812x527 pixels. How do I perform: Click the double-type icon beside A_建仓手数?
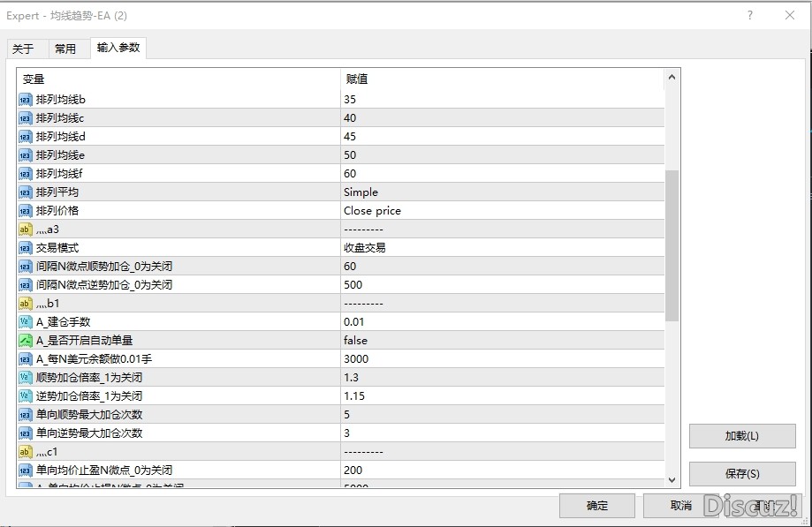tap(26, 322)
